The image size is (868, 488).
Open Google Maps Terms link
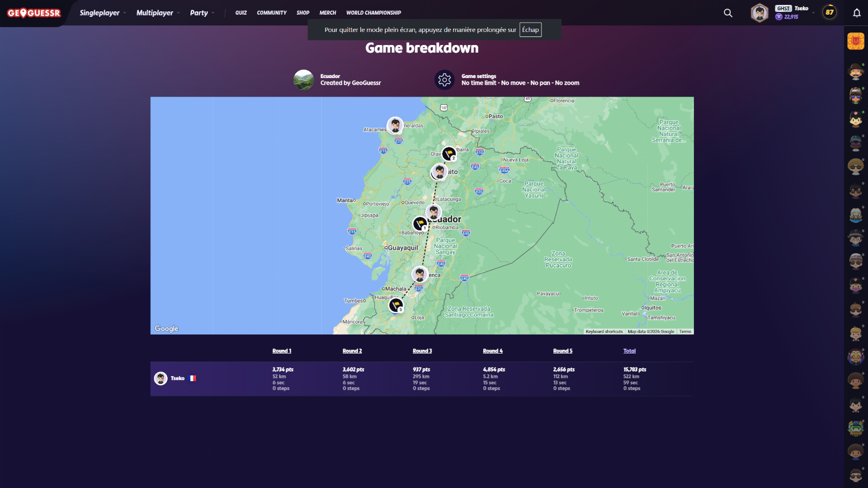tap(685, 331)
